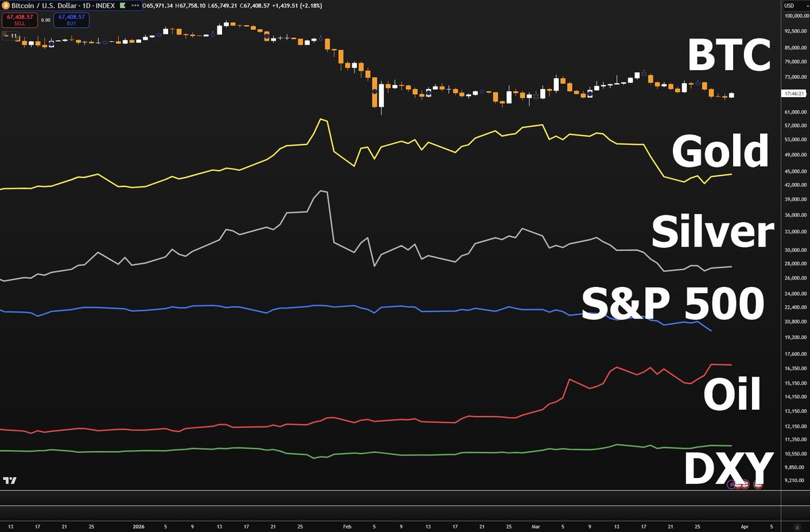
Task: Open the three-dots more menu in legend
Action: click(135, 5)
